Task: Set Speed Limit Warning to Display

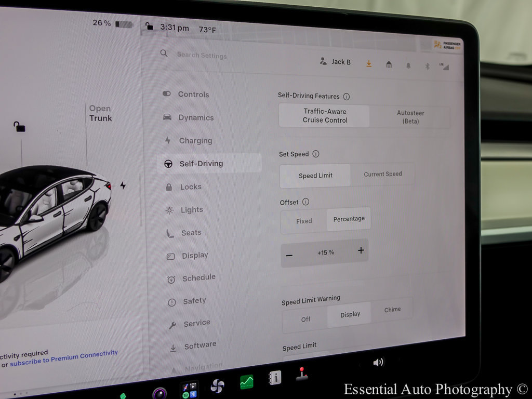Action: click(x=350, y=314)
